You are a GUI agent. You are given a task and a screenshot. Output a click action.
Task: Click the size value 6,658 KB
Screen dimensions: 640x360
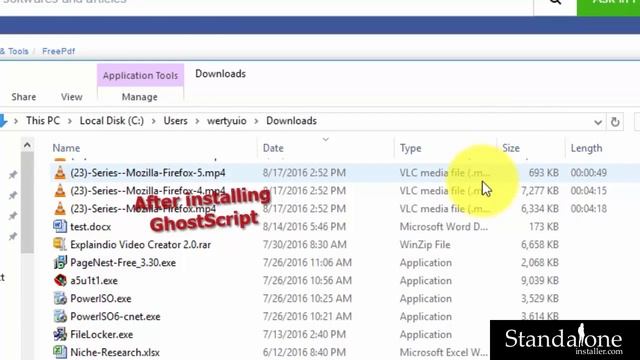pos(540,244)
